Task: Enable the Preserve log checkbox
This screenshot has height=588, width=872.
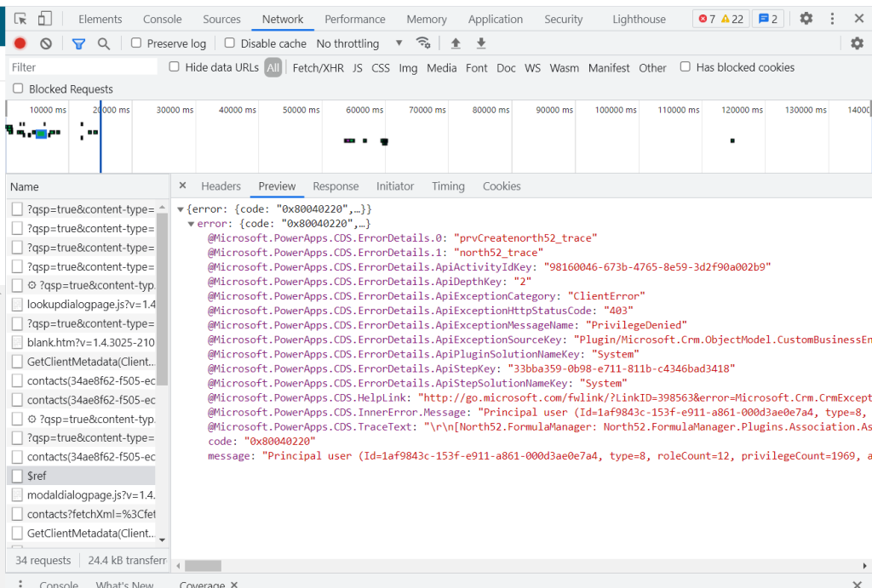Action: tap(136, 43)
